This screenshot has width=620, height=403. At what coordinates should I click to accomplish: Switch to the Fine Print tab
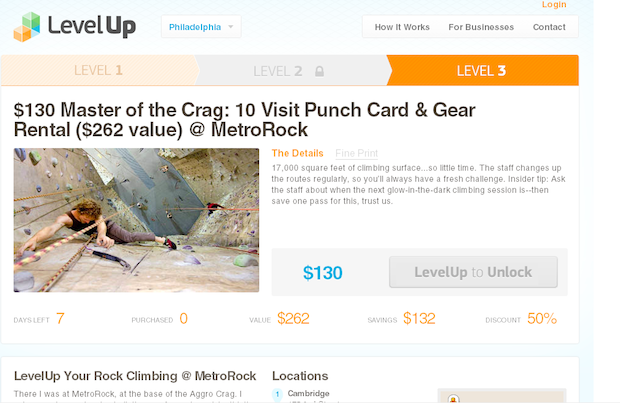tap(356, 153)
